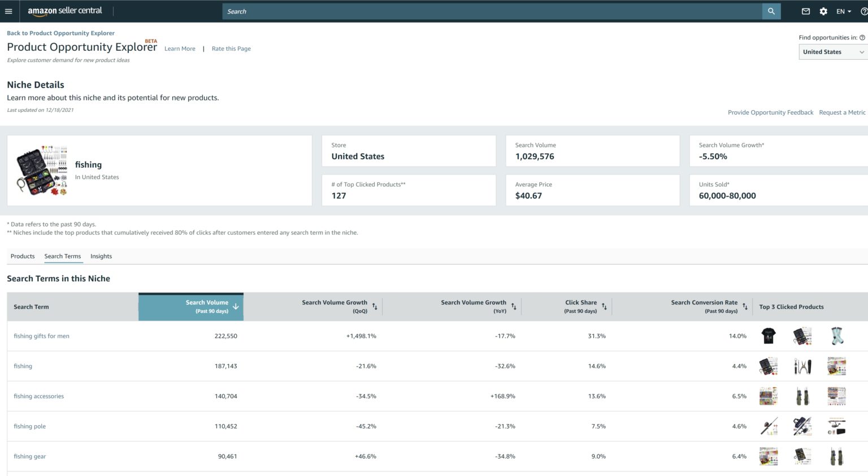Sort by Search Volume Growth YoY
This screenshot has height=476, width=868.
coord(514,307)
